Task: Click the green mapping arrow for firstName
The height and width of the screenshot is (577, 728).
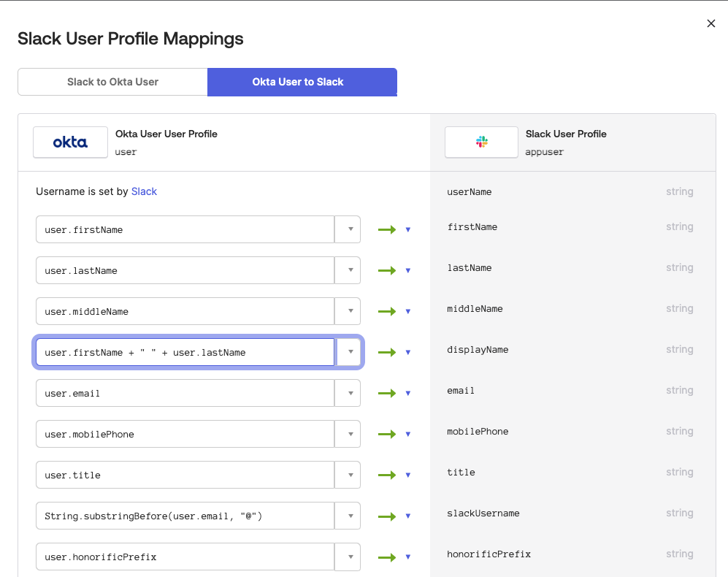Action: coord(387,229)
